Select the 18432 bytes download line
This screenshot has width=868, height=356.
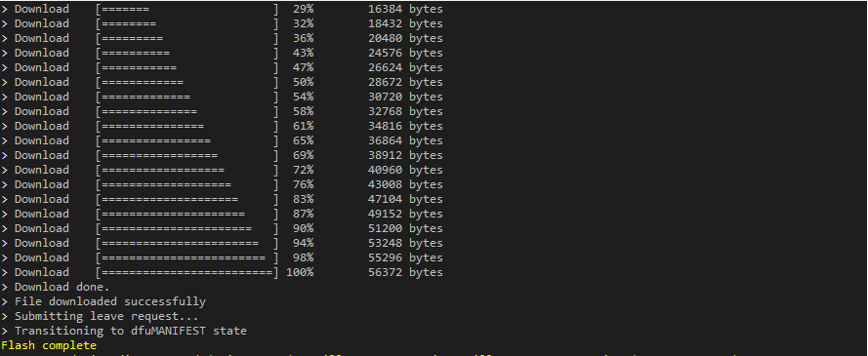pyautogui.click(x=222, y=23)
